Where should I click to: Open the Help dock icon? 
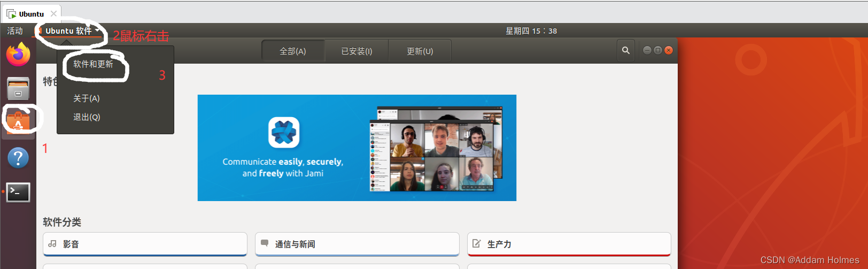(x=18, y=158)
